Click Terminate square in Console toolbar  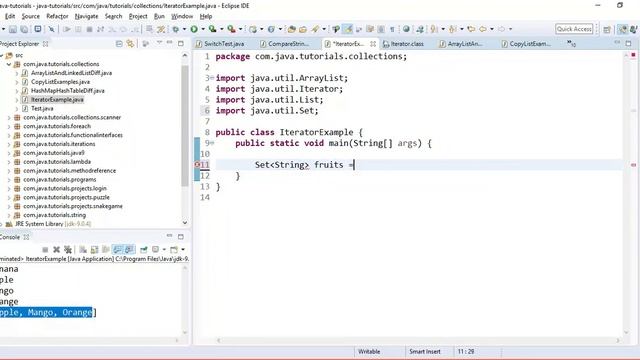pos(45,250)
